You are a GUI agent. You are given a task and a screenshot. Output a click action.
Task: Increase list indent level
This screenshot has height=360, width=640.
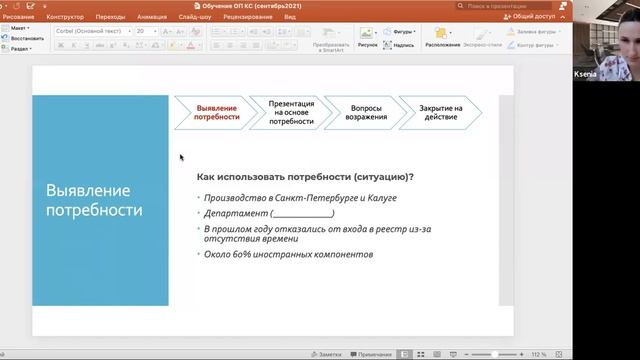[x=267, y=31]
